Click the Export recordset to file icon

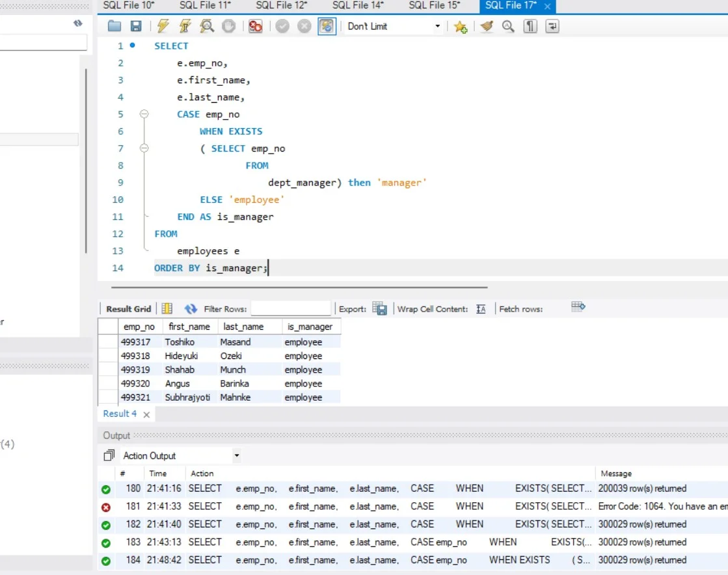[380, 309]
